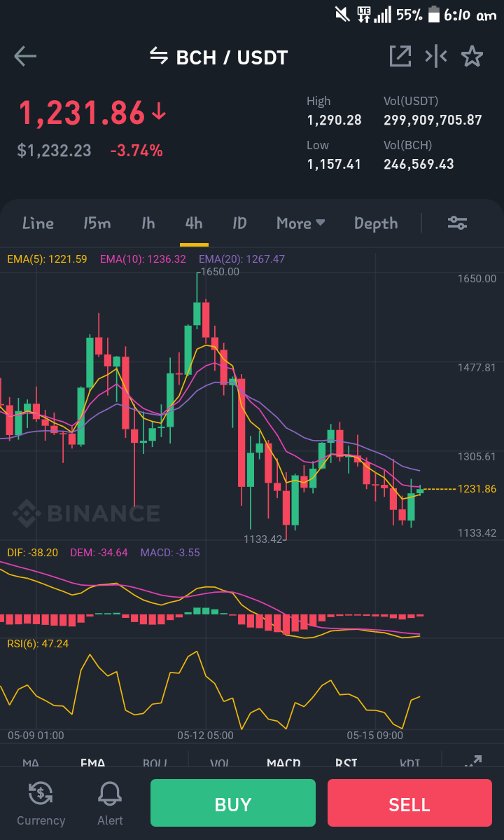Tap the swap pair icon beside BCH
Image resolution: width=504 pixels, height=840 pixels.
pos(159,55)
